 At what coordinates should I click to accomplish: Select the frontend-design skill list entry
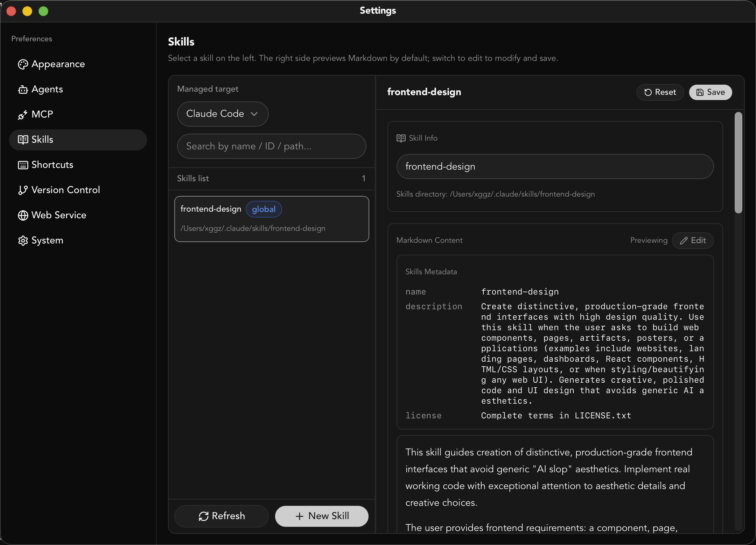pos(272,219)
